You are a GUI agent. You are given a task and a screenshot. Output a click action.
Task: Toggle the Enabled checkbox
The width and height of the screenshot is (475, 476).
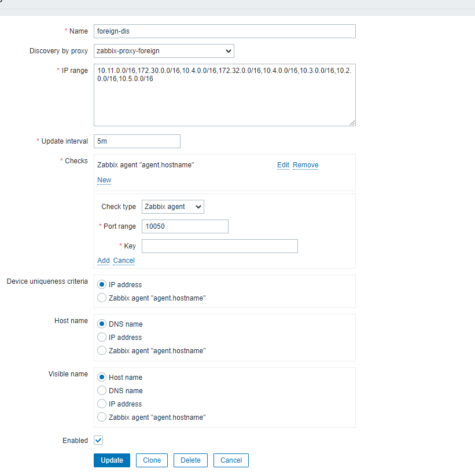(98, 440)
